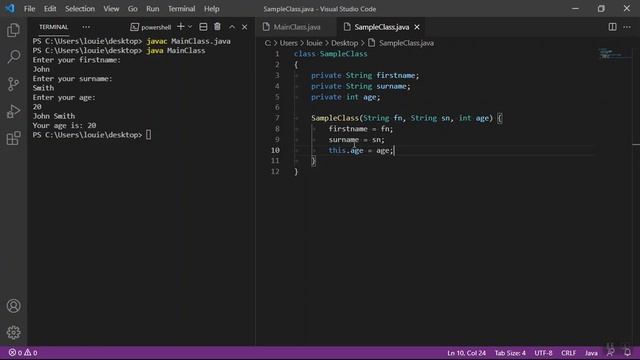Viewport: 640px width, 360px height.
Task: Click 'this.age = age;' line
Action: 361,150
